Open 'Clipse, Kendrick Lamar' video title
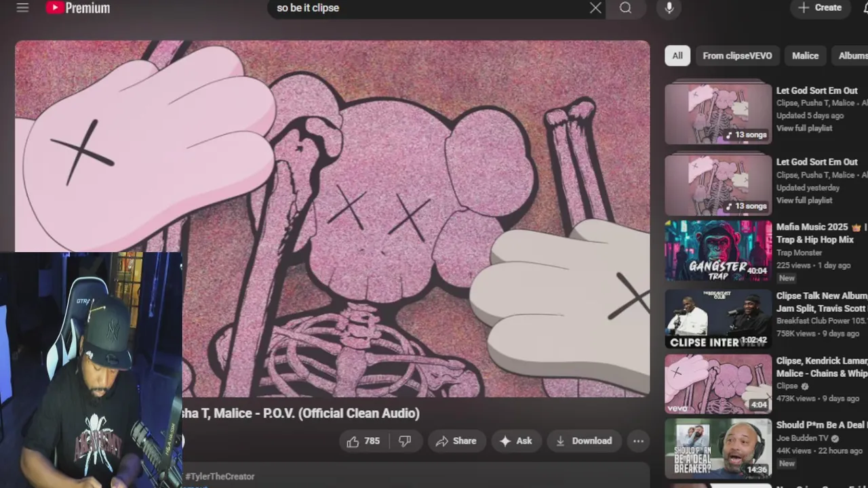Image resolution: width=868 pixels, height=488 pixels. [x=822, y=367]
